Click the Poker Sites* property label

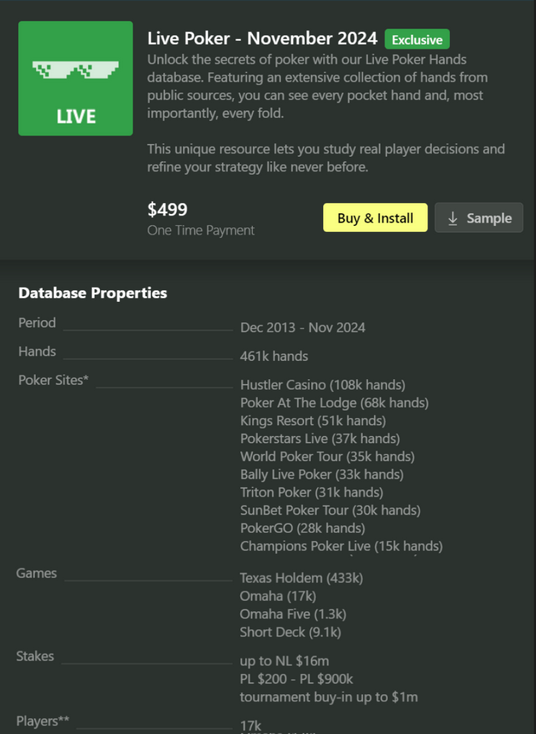[x=53, y=380]
